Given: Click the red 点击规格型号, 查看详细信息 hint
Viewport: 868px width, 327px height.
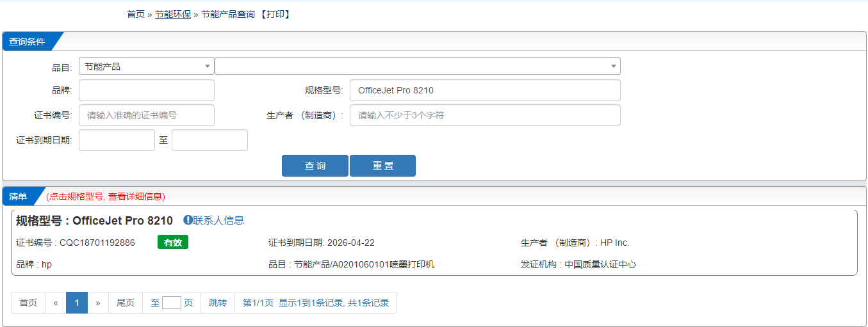Looking at the screenshot, I should [106, 196].
